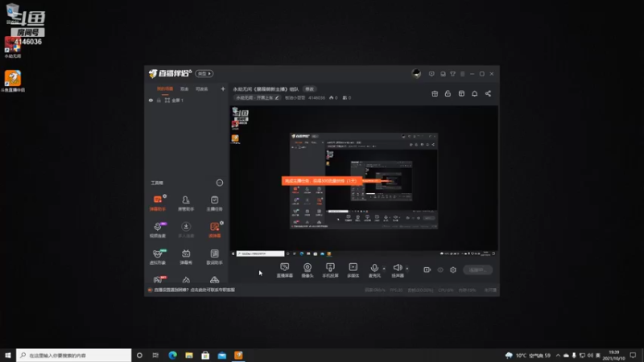Open the 主播任务 tool
This screenshot has width=644, height=362.
tap(214, 203)
